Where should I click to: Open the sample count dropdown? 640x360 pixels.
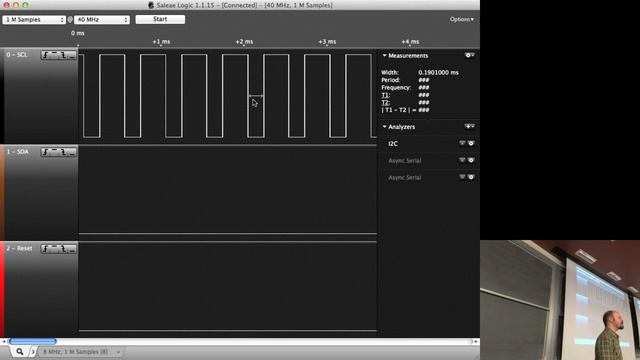tap(34, 20)
